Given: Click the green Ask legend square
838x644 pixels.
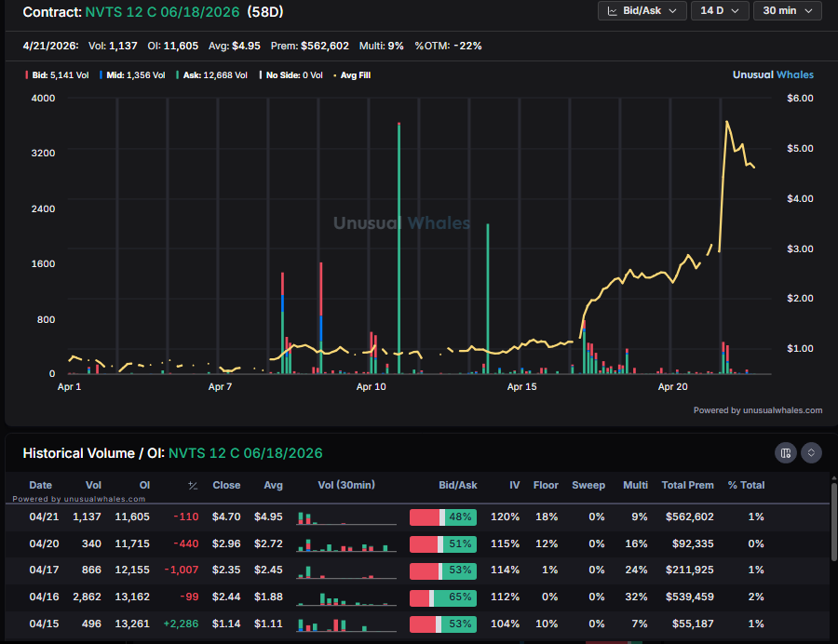Looking at the screenshot, I should 178,74.
